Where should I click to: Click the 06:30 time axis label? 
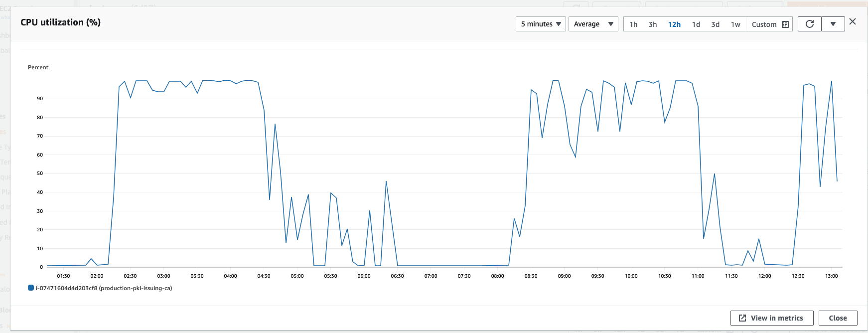coord(397,276)
